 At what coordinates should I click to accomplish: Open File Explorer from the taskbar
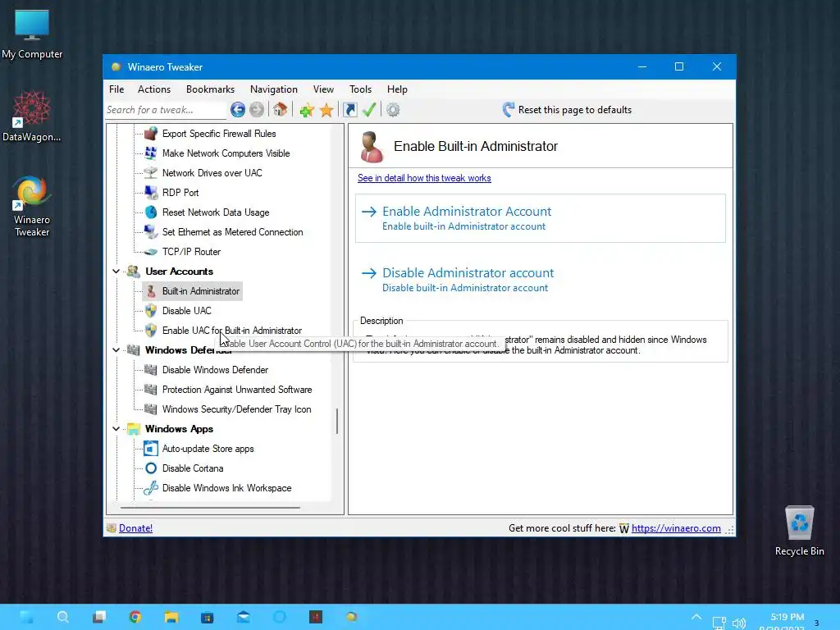coord(171,617)
